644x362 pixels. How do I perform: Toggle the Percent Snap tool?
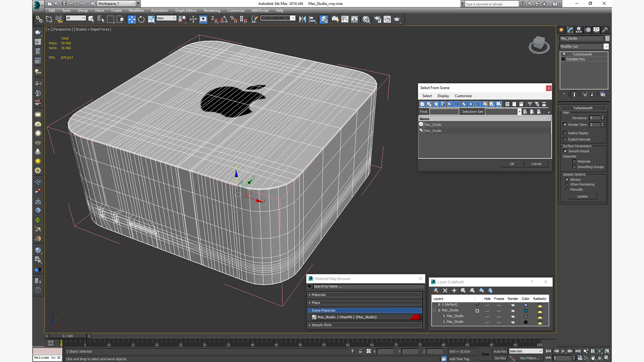click(x=234, y=19)
